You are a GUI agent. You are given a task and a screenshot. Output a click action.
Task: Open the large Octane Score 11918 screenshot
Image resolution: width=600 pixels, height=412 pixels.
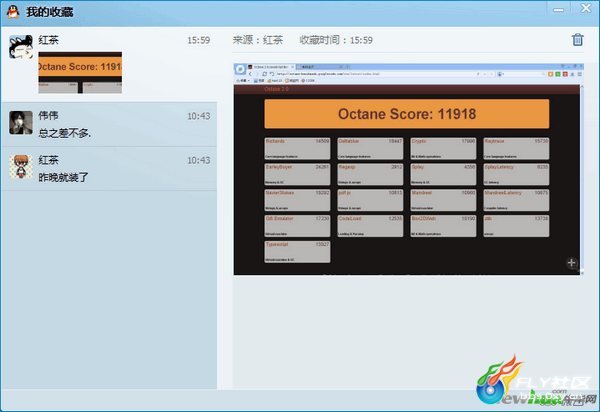click(408, 169)
